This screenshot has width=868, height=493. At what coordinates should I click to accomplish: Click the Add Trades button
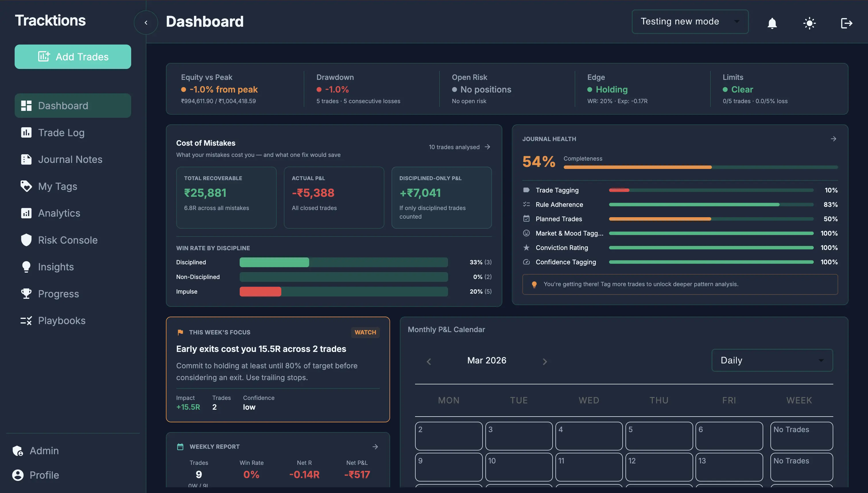click(x=72, y=57)
